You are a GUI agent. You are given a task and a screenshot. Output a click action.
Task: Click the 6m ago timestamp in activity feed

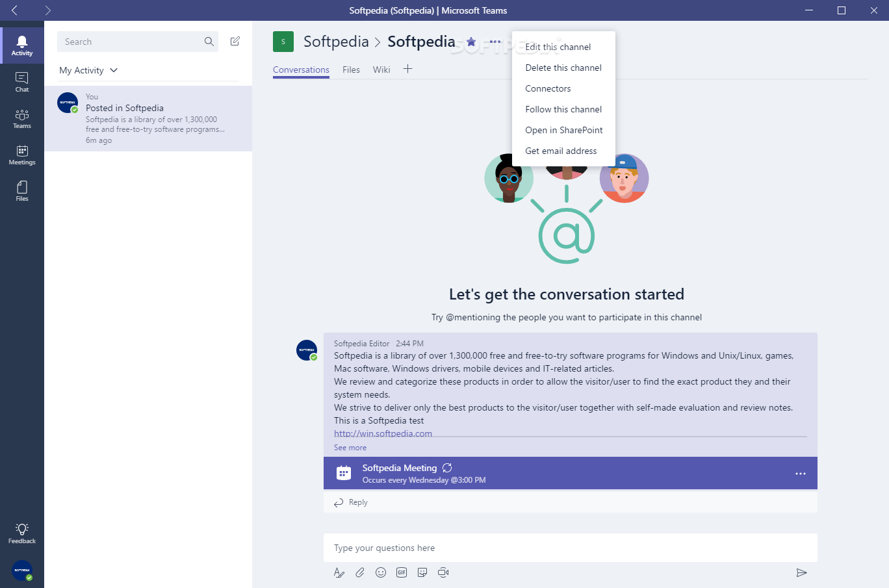click(x=99, y=140)
